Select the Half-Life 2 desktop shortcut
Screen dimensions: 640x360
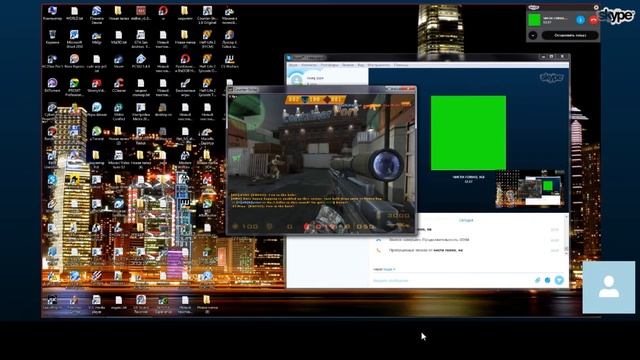click(x=207, y=39)
